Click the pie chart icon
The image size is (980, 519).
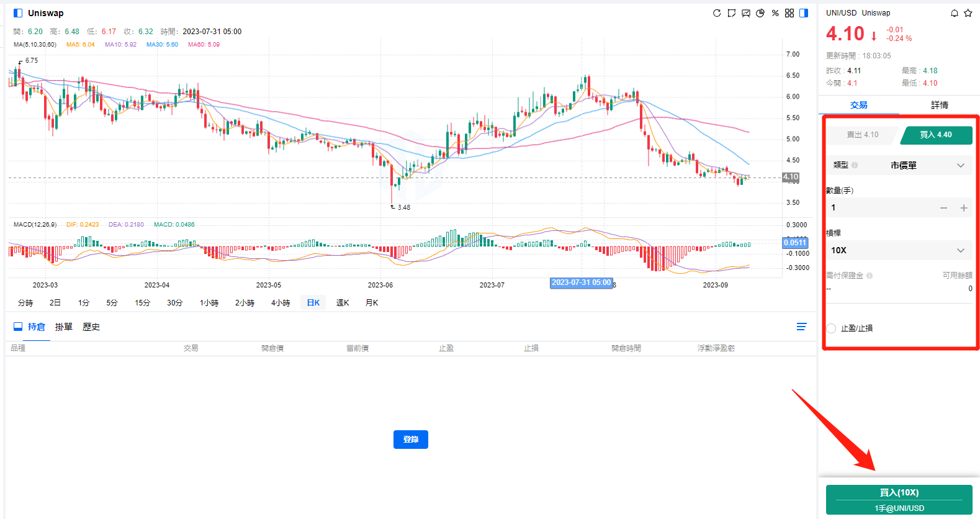760,13
